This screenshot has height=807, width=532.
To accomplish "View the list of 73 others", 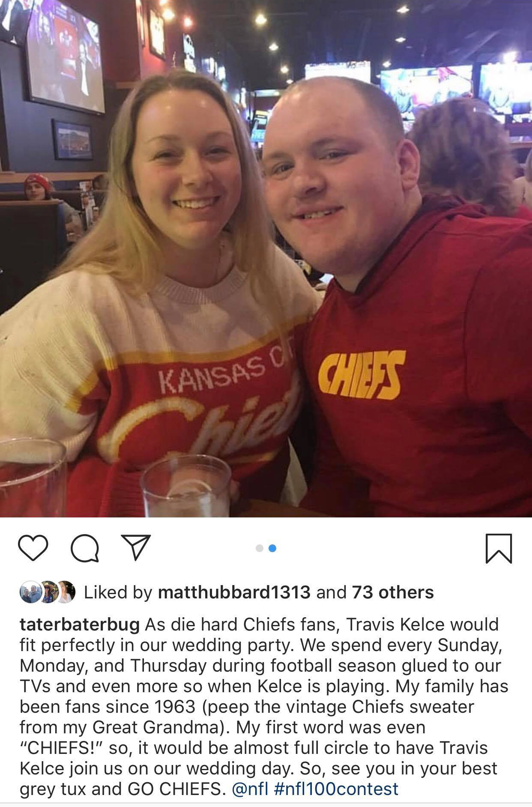I will [393, 592].
